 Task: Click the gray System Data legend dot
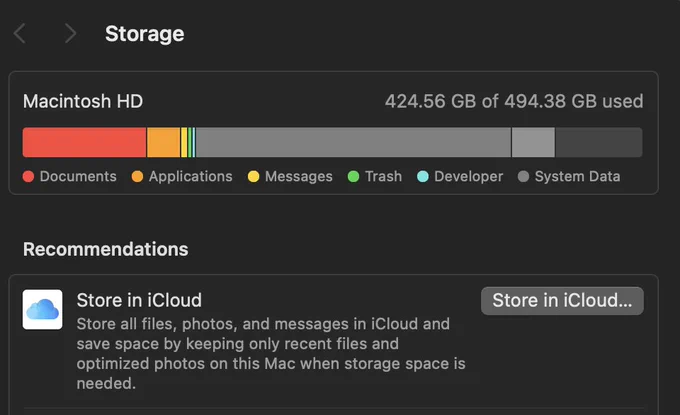click(523, 176)
